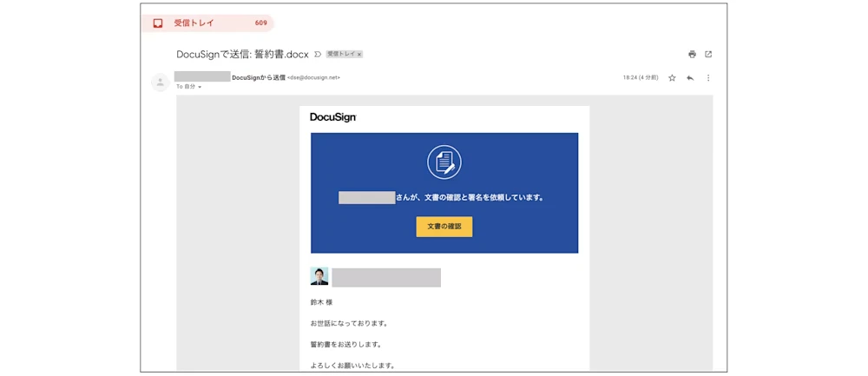Click the DocuSign logo in email
This screenshot has height=376, width=868.
coord(332,117)
